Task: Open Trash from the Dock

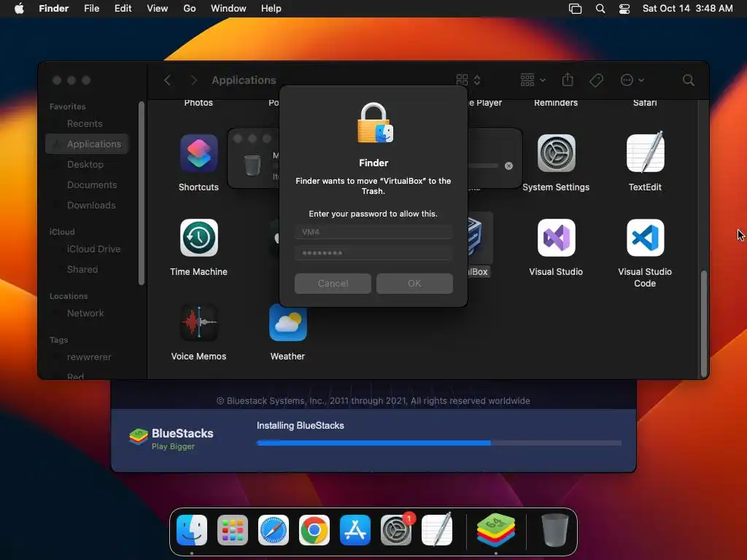Action: (x=555, y=530)
